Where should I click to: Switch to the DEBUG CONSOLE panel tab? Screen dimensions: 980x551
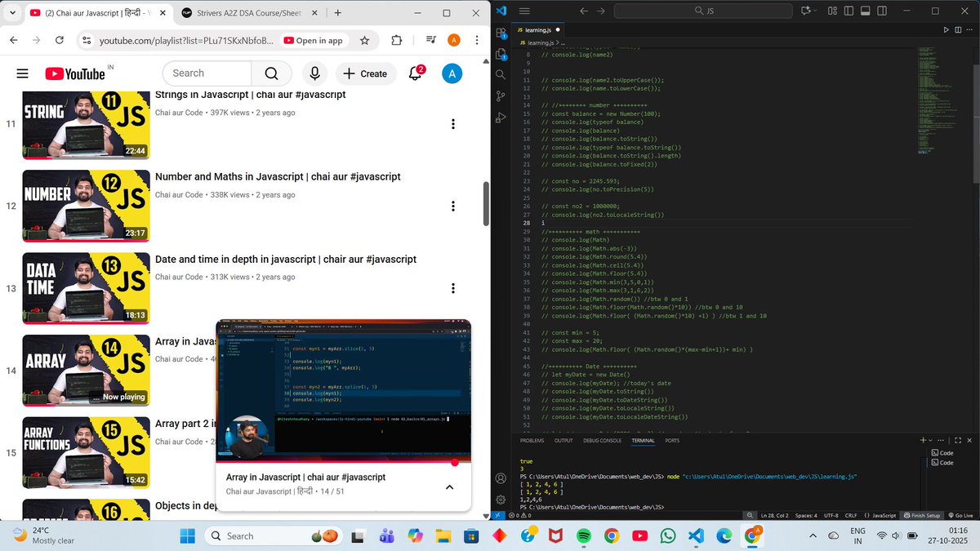603,440
